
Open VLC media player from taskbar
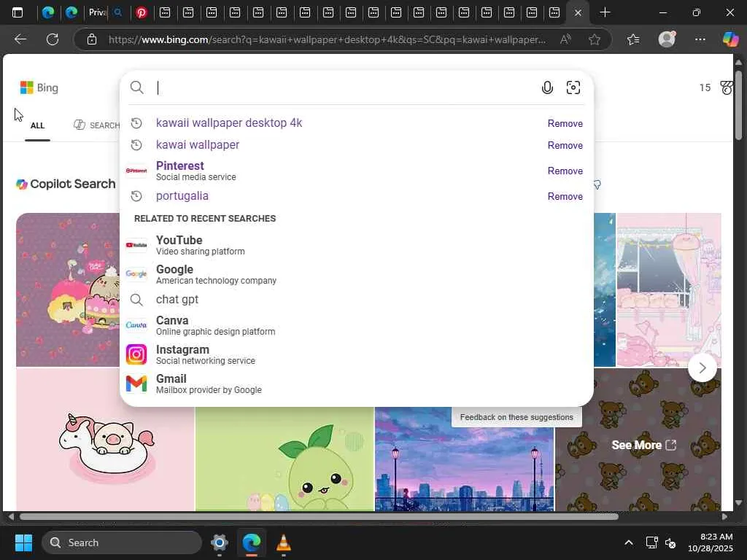point(284,542)
